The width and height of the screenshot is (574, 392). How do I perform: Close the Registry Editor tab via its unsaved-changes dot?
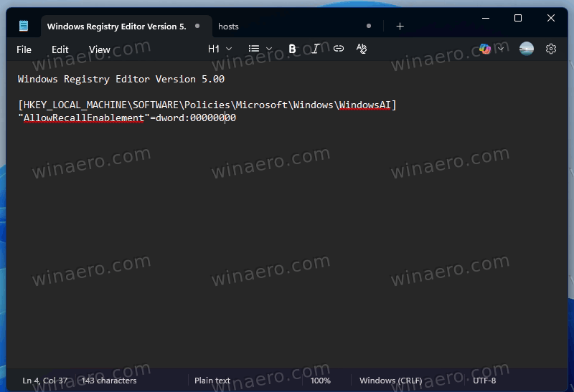click(x=197, y=26)
